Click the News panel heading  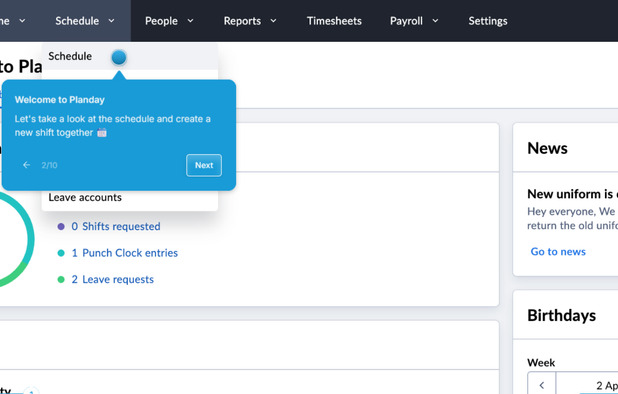click(547, 148)
